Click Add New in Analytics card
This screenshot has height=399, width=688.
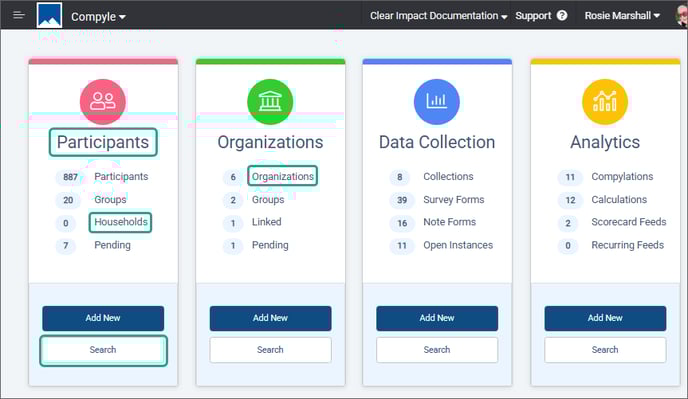click(605, 318)
